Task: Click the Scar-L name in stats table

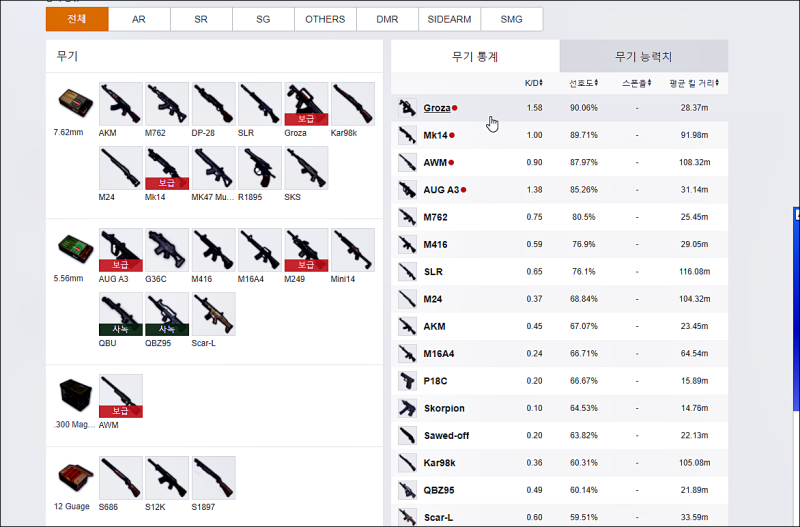Action: pyautogui.click(x=438, y=517)
